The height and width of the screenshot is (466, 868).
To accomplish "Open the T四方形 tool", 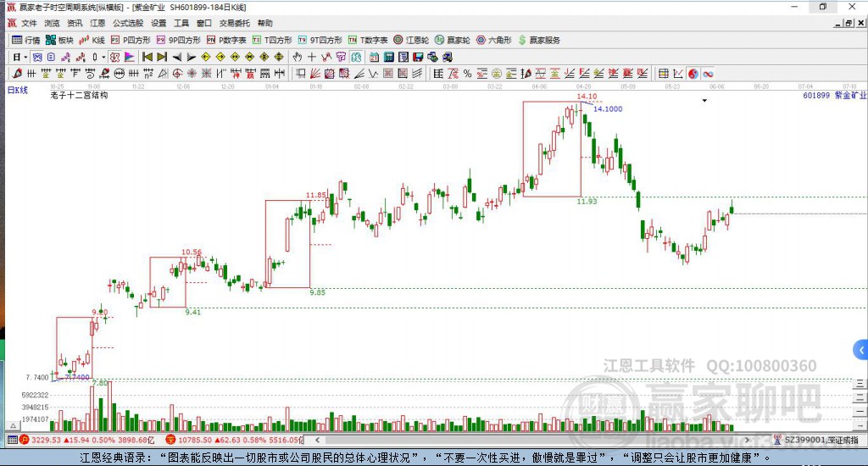I will pos(272,40).
